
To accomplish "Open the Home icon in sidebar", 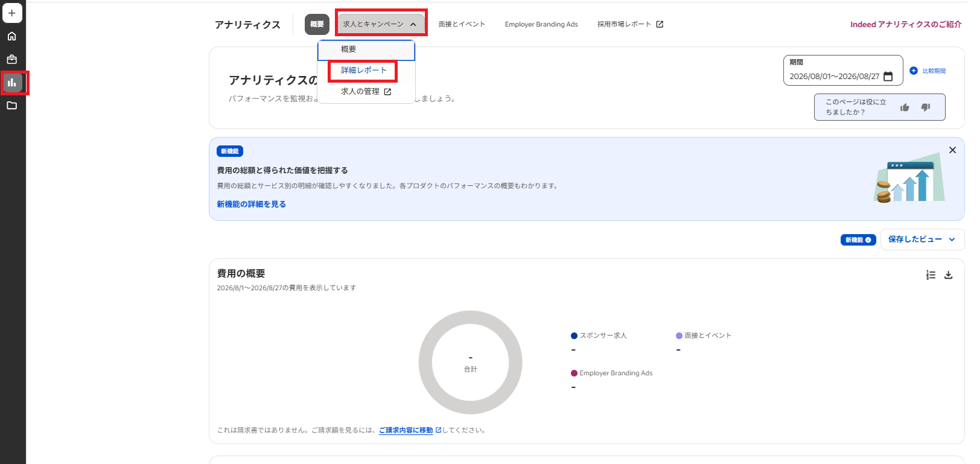I will click(12, 36).
